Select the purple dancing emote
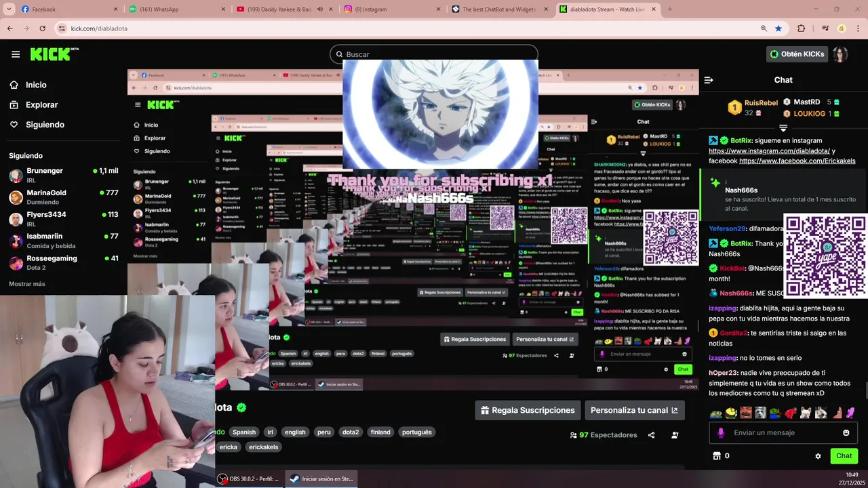The image size is (868, 488). click(x=850, y=412)
